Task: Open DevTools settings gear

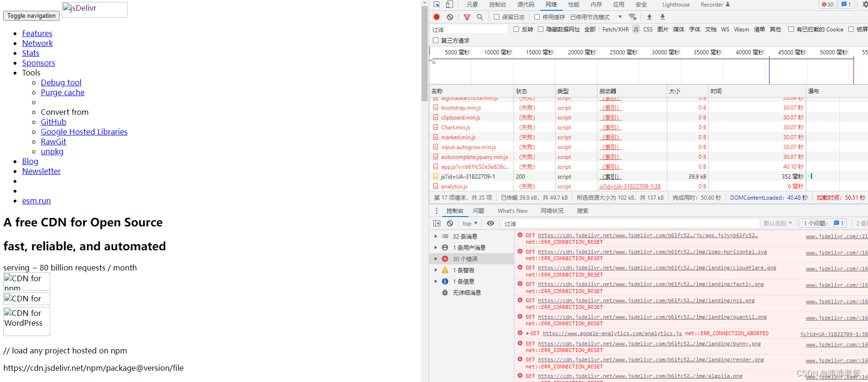Action: 865,5
